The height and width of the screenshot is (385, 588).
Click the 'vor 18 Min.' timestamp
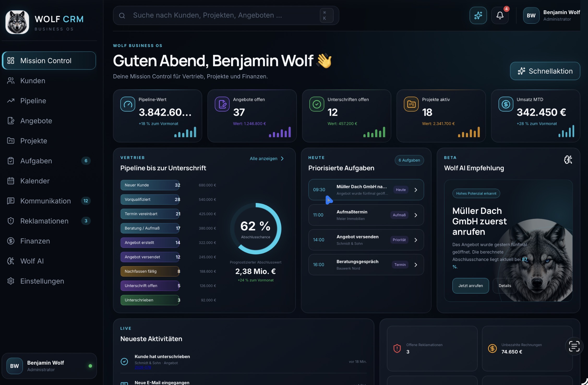[358, 362]
